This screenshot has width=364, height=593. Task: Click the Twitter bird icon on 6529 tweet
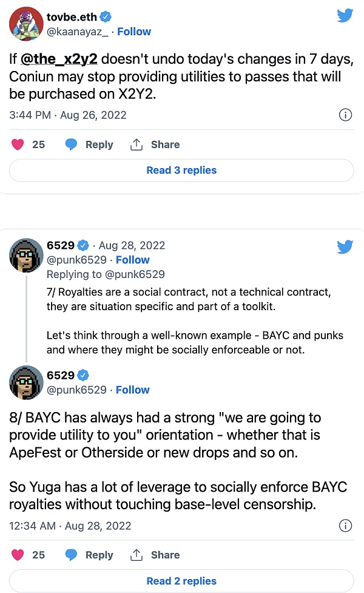pyautogui.click(x=345, y=246)
